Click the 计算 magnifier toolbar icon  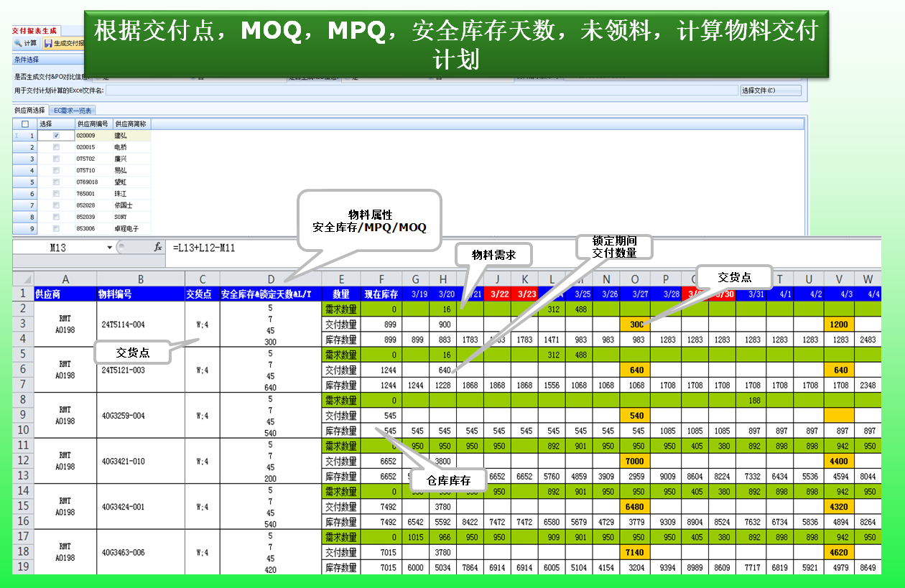pyautogui.click(x=19, y=44)
